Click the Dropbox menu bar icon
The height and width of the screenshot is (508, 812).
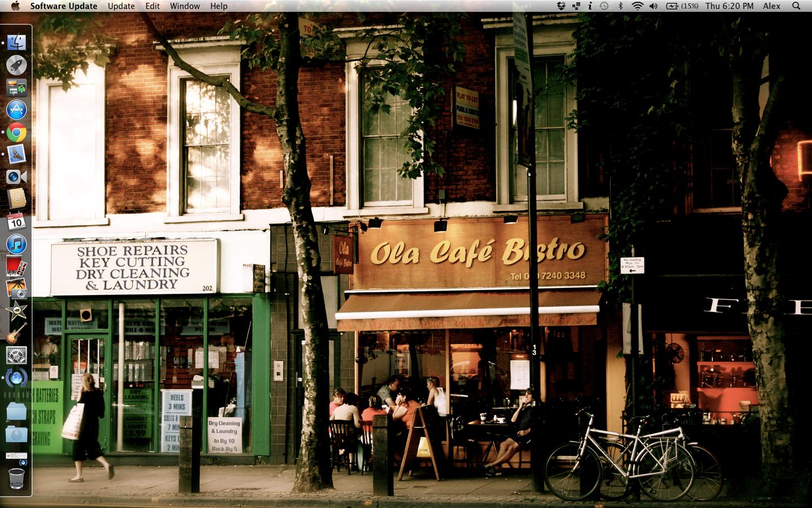pos(561,6)
